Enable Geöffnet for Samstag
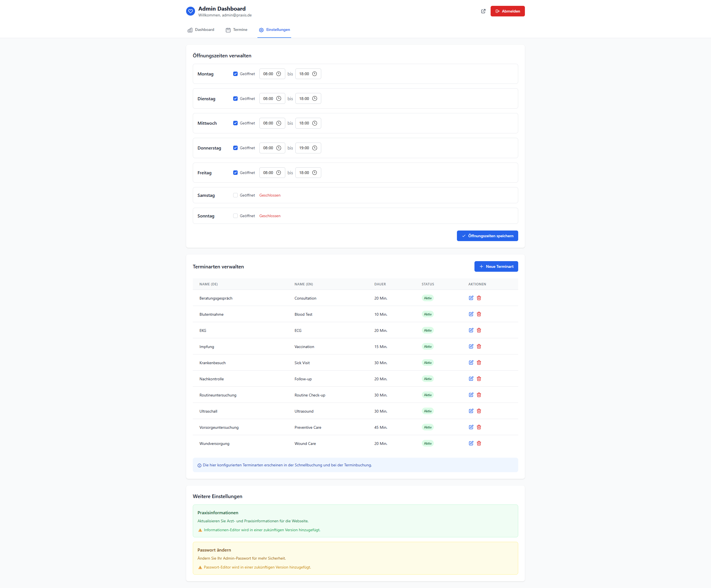Image resolution: width=711 pixels, height=588 pixels. coord(235,195)
